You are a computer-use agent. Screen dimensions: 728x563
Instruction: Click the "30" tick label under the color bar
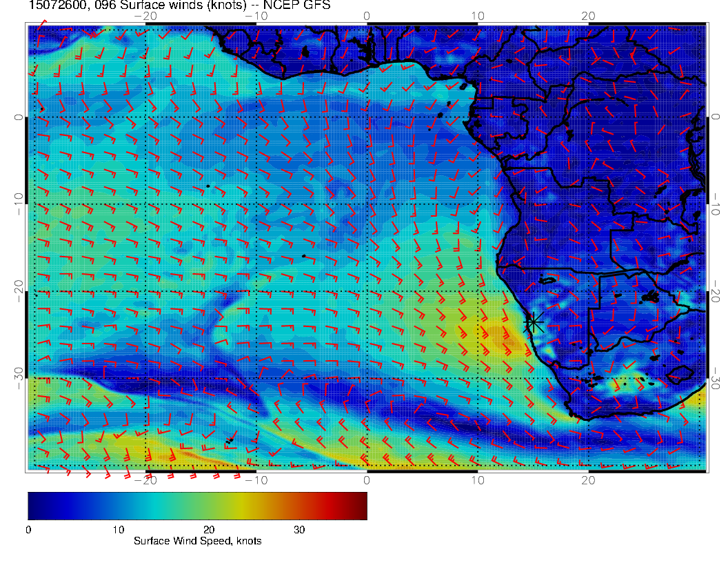point(299,530)
